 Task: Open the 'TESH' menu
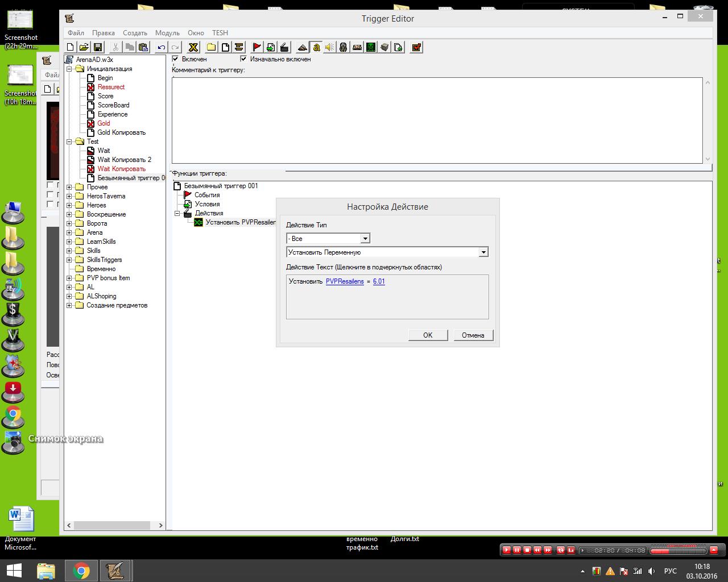click(x=220, y=33)
